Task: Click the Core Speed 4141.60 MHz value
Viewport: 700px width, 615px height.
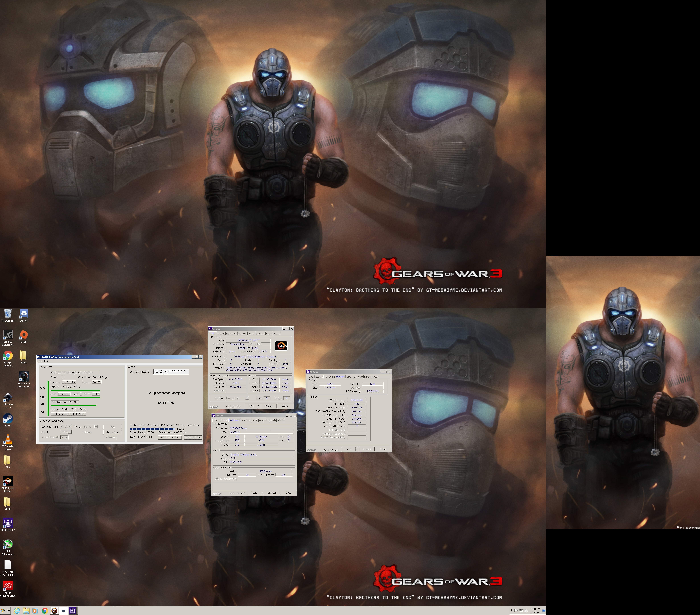Action: (236, 379)
